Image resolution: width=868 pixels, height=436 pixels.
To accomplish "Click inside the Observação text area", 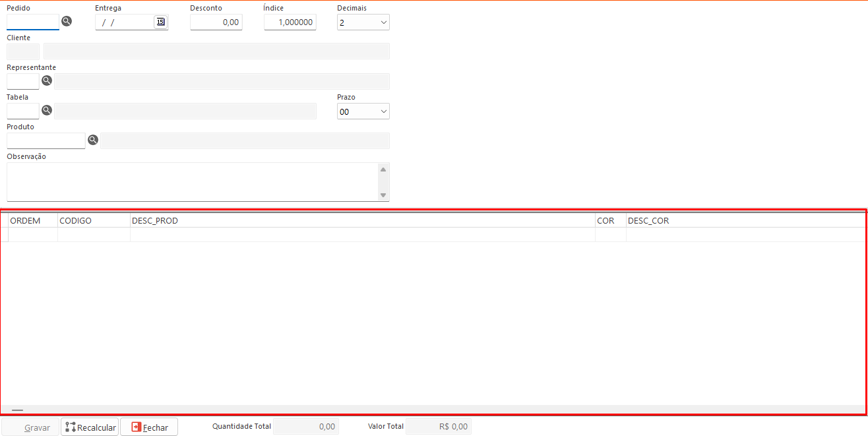I will (x=191, y=181).
